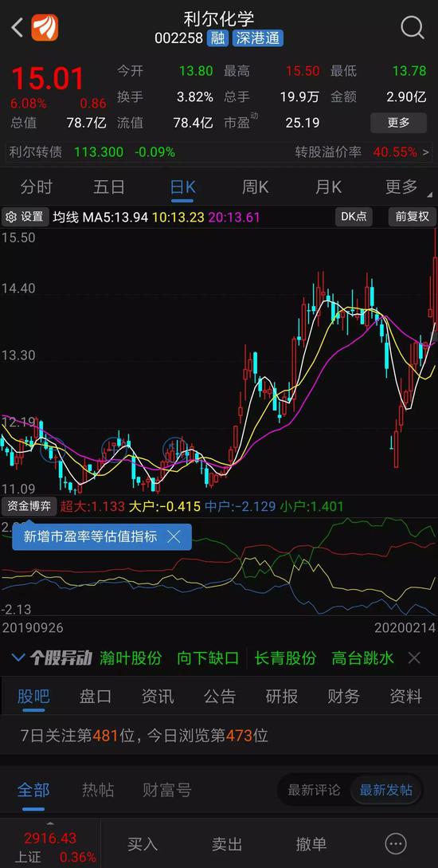This screenshot has height=868, width=438.
Task: Open 长青股份 stock alert
Action: [x=285, y=658]
